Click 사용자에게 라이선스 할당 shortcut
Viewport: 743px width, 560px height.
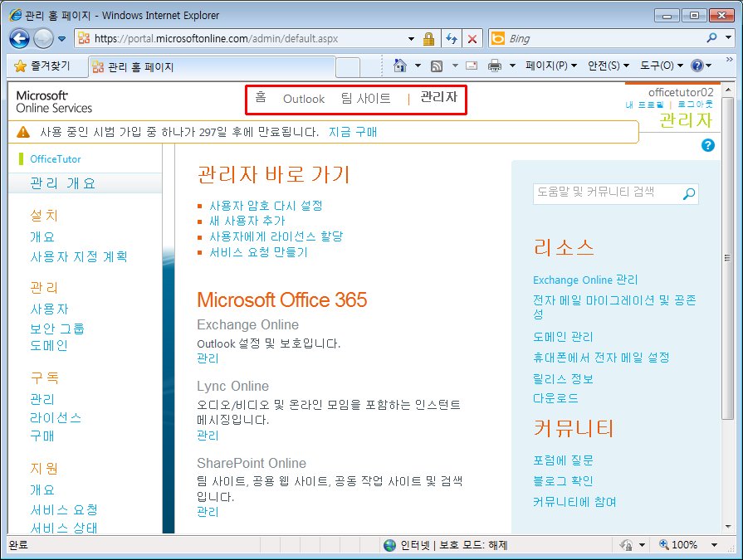pos(276,236)
